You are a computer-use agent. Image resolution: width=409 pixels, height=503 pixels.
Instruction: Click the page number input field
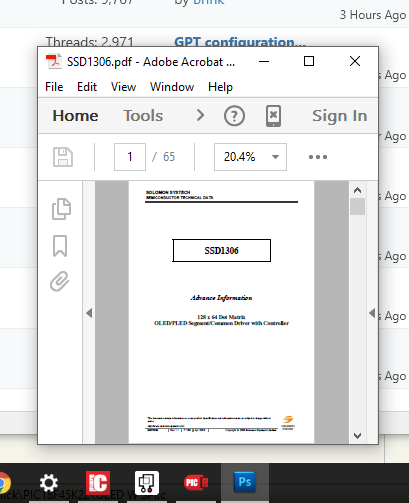[130, 157]
